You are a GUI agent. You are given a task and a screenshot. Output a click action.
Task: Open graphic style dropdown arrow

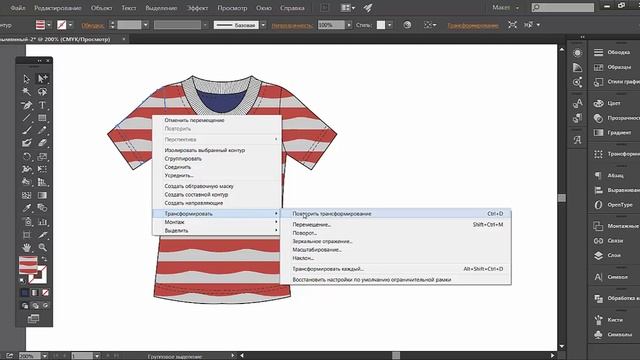390,25
